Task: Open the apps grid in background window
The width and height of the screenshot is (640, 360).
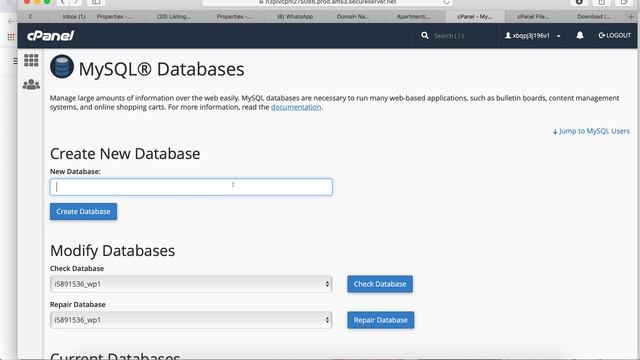Action: 11,37
